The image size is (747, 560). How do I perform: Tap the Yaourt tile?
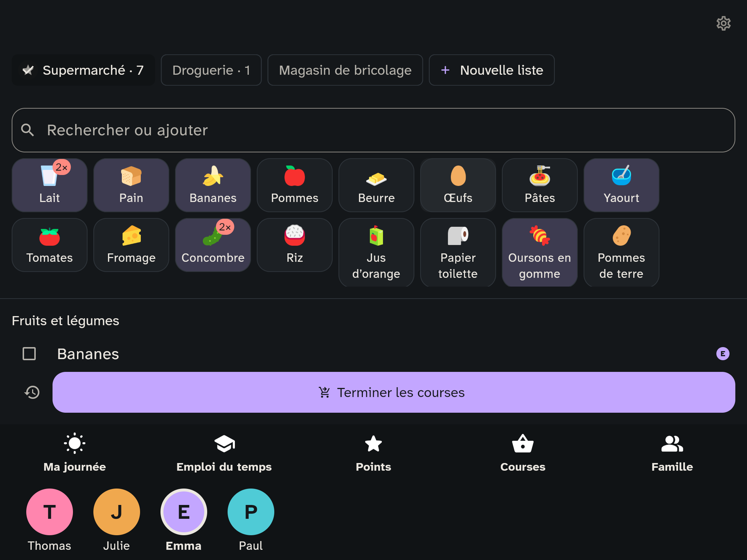pyautogui.click(x=622, y=185)
